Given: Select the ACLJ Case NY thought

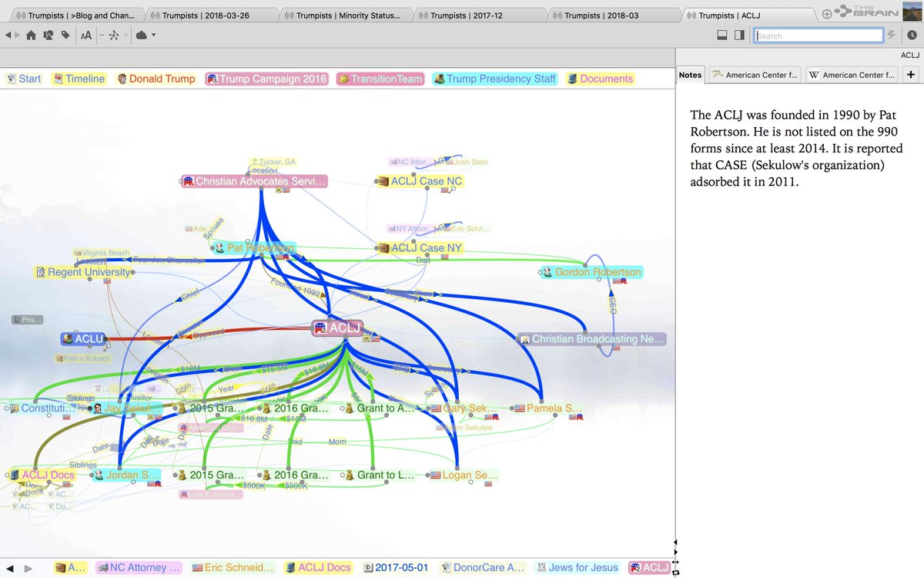Looking at the screenshot, I should click(x=420, y=248).
